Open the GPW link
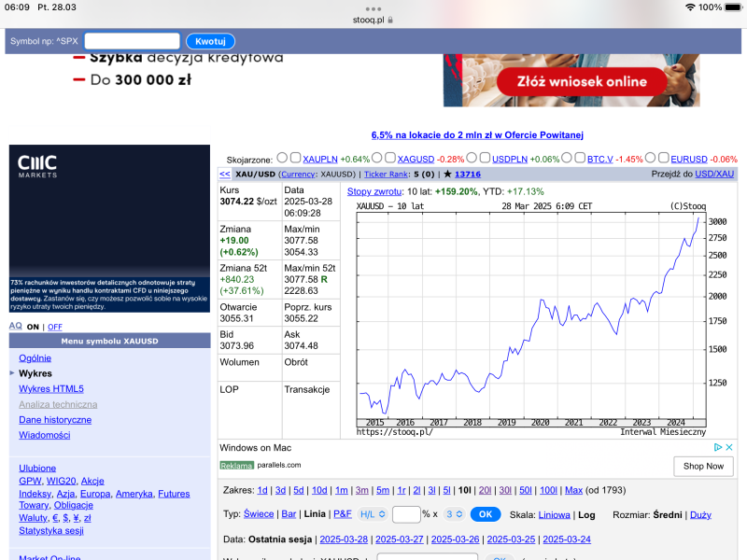The height and width of the screenshot is (560, 747). tap(30, 481)
